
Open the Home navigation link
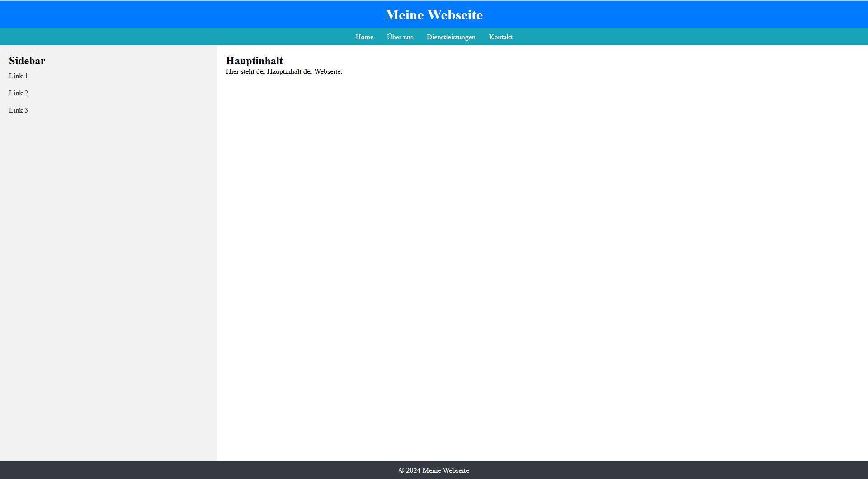point(364,37)
